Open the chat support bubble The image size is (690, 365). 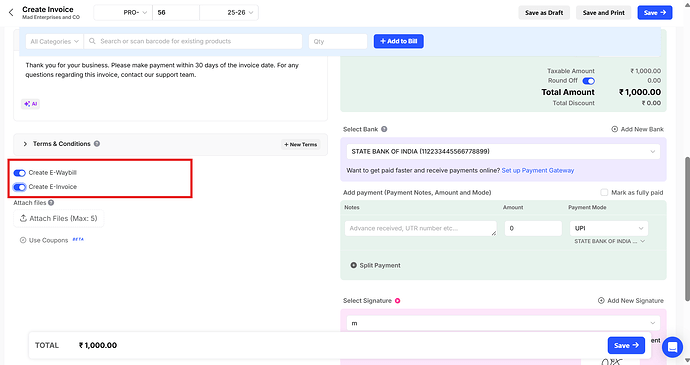(672, 347)
